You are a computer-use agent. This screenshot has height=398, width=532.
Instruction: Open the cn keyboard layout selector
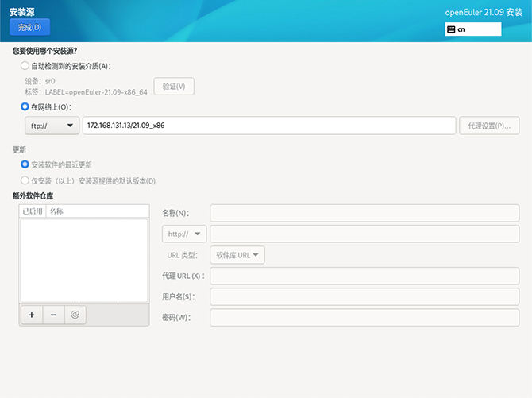[x=473, y=29]
